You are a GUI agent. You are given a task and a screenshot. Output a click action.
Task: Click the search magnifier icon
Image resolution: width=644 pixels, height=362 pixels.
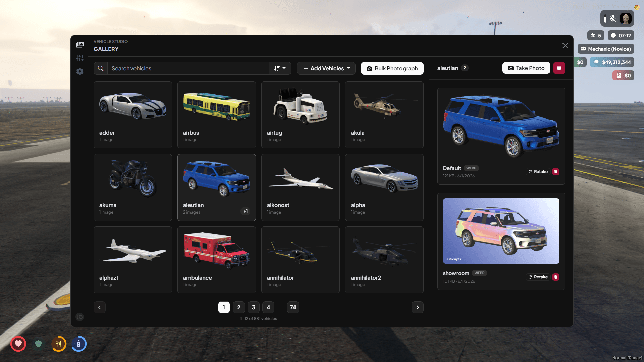(x=101, y=68)
